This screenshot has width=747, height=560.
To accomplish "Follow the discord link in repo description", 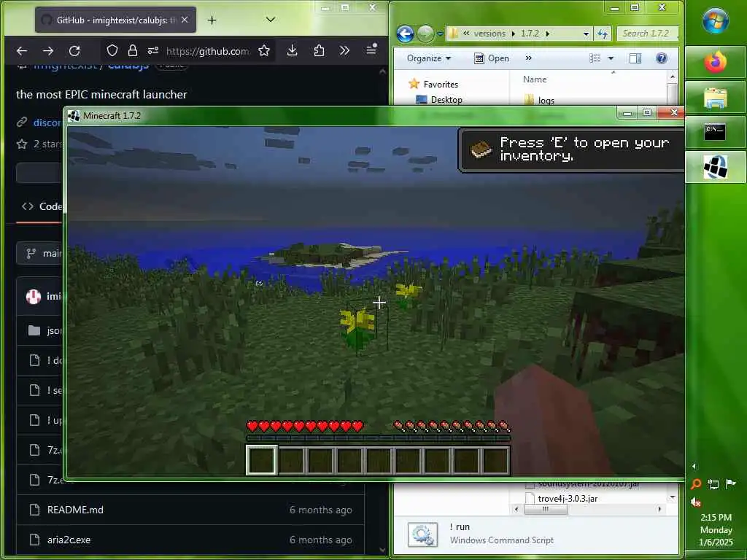I will (x=47, y=122).
